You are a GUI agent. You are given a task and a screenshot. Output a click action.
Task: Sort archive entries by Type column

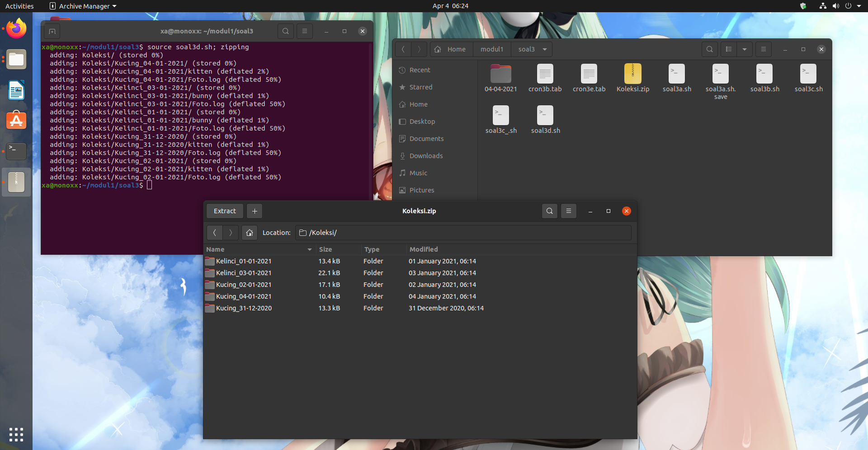click(384, 249)
